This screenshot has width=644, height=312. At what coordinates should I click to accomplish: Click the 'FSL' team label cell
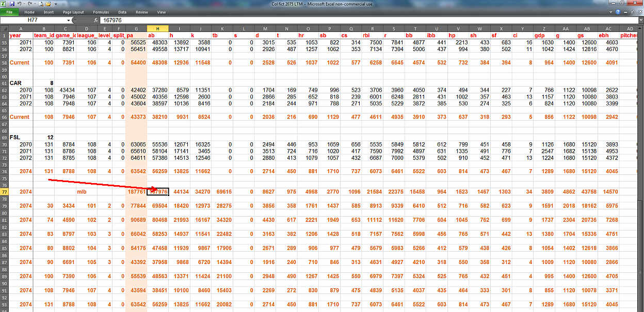tap(21, 137)
